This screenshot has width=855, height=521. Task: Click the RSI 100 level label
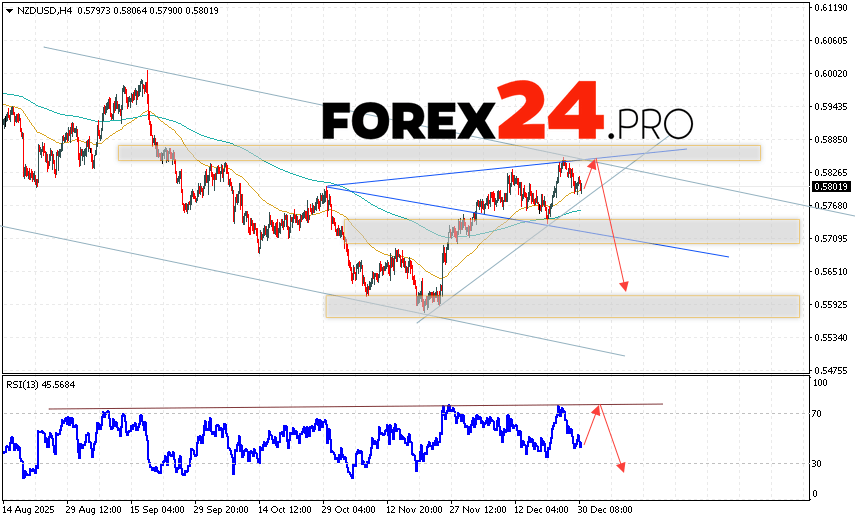pos(820,383)
